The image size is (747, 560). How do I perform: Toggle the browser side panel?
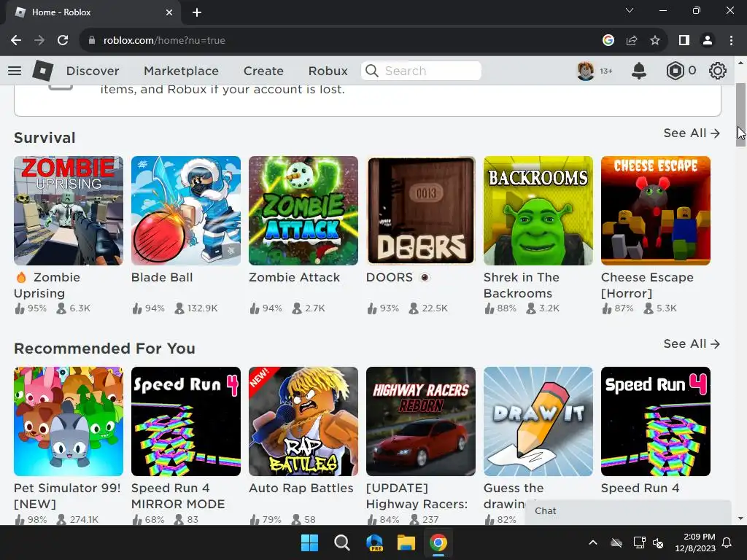684,41
